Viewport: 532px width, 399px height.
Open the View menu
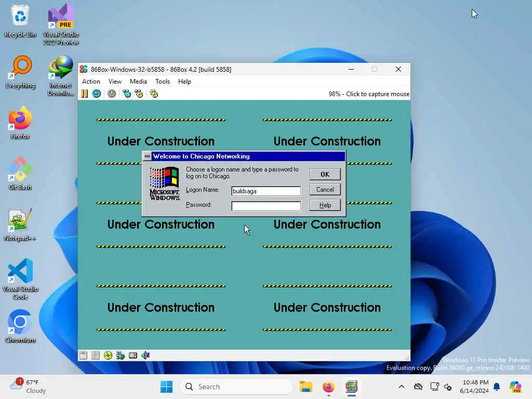click(x=115, y=82)
